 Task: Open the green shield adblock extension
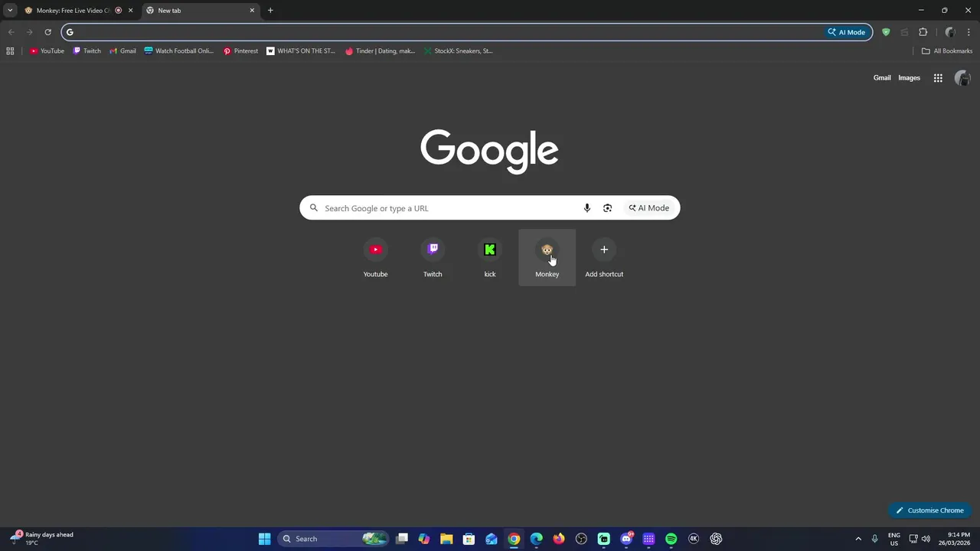pyautogui.click(x=886, y=32)
